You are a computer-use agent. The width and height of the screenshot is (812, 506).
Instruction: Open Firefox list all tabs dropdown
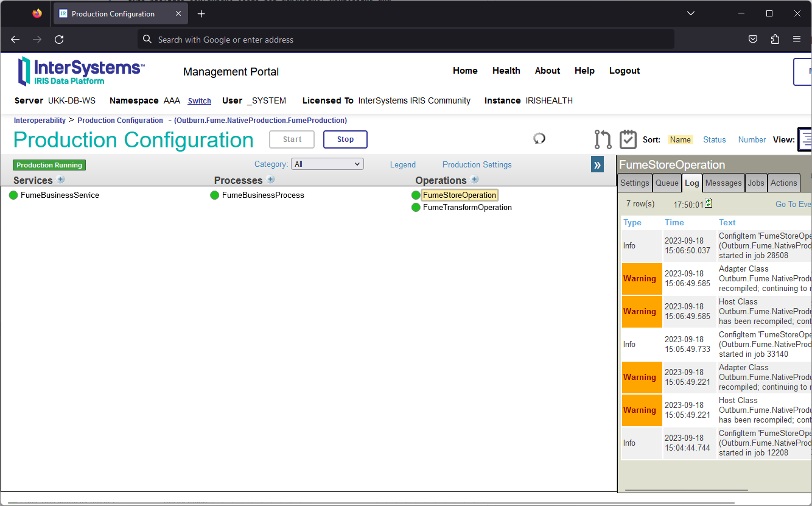[691, 13]
